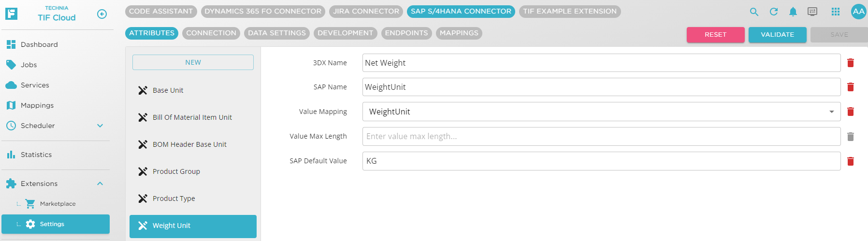Open the AA user avatar

[x=858, y=12]
